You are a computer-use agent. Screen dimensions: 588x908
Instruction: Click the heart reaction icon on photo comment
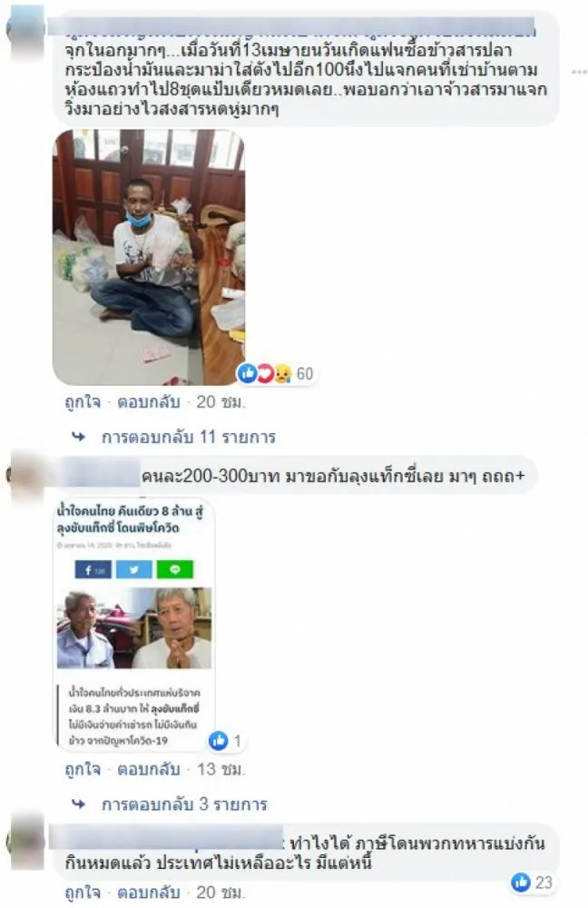point(264,374)
